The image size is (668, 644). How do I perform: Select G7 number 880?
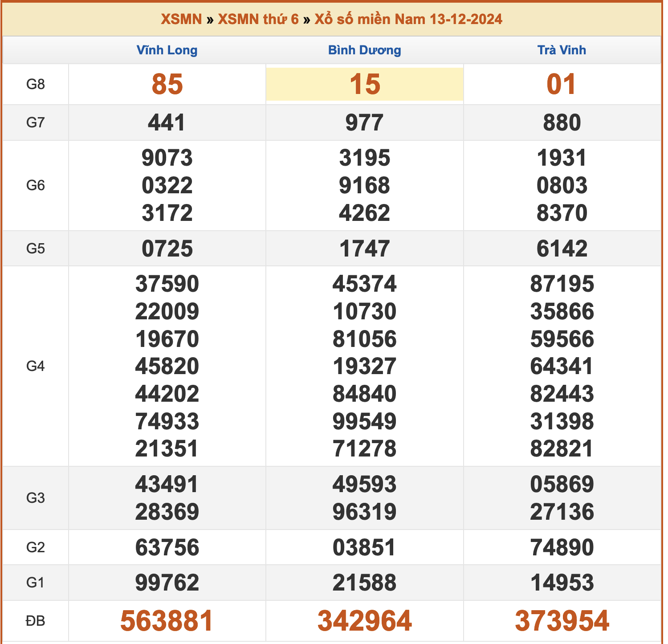tap(562, 122)
